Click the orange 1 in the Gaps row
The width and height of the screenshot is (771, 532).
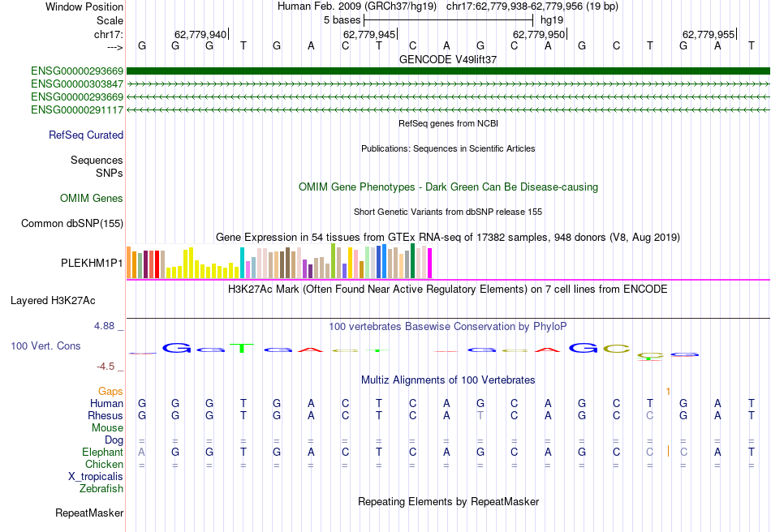pyautogui.click(x=668, y=392)
